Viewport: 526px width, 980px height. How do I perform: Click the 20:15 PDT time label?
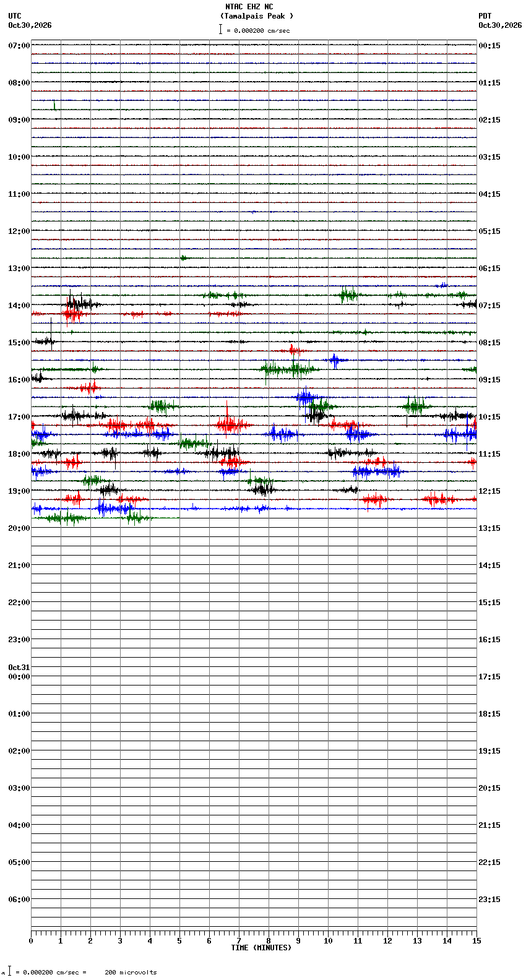coord(489,788)
